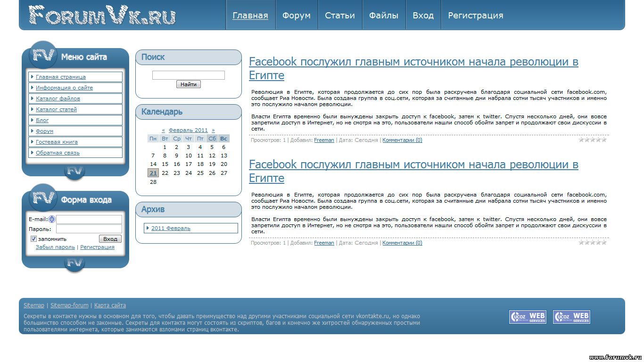644x362 pixels.
Task: Open the first Facebook article title
Action: pos(413,68)
